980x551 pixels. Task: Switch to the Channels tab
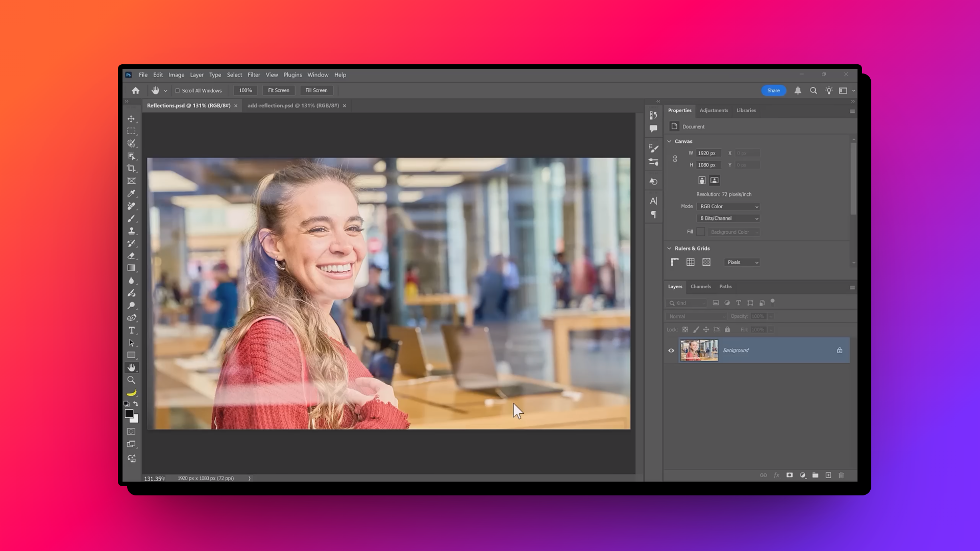[x=701, y=287]
